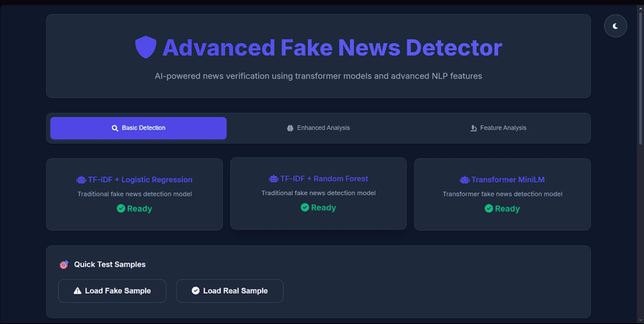
Task: Click check circle icon in Load Real Sample
Action: pos(195,291)
